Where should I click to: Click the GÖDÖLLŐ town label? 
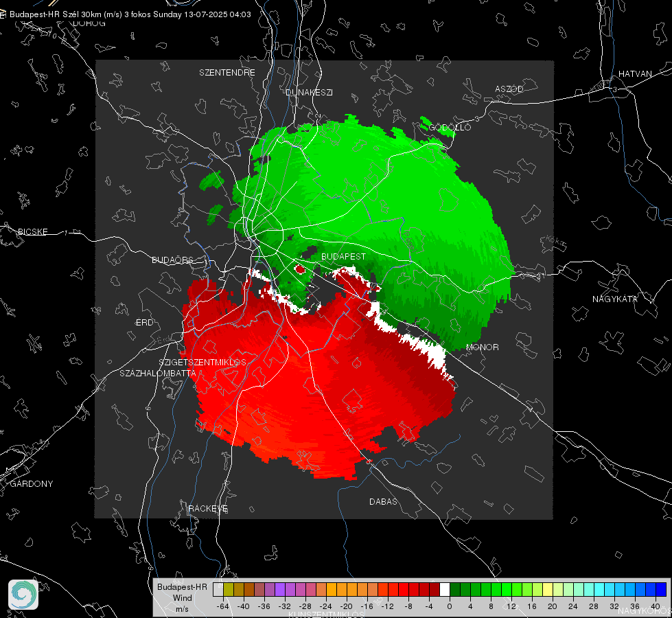450,127
